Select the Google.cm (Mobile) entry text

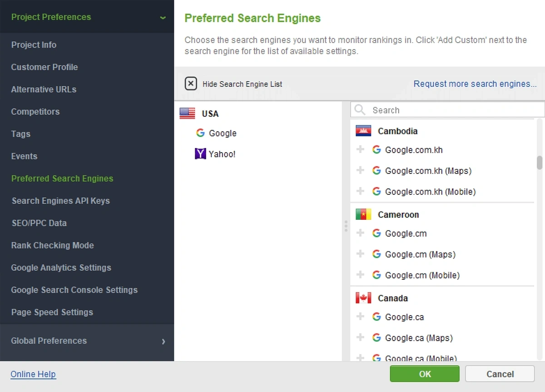click(x=422, y=275)
